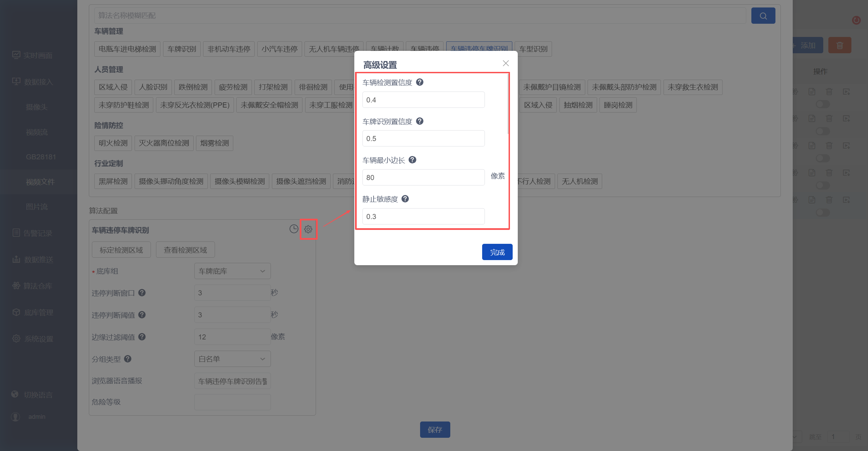Show help for 车辆检测置信度

coord(419,82)
